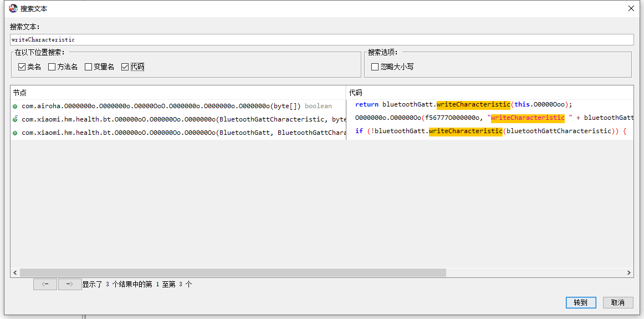Click the 代码 column header
This screenshot has height=319, width=644.
pyautogui.click(x=488, y=93)
